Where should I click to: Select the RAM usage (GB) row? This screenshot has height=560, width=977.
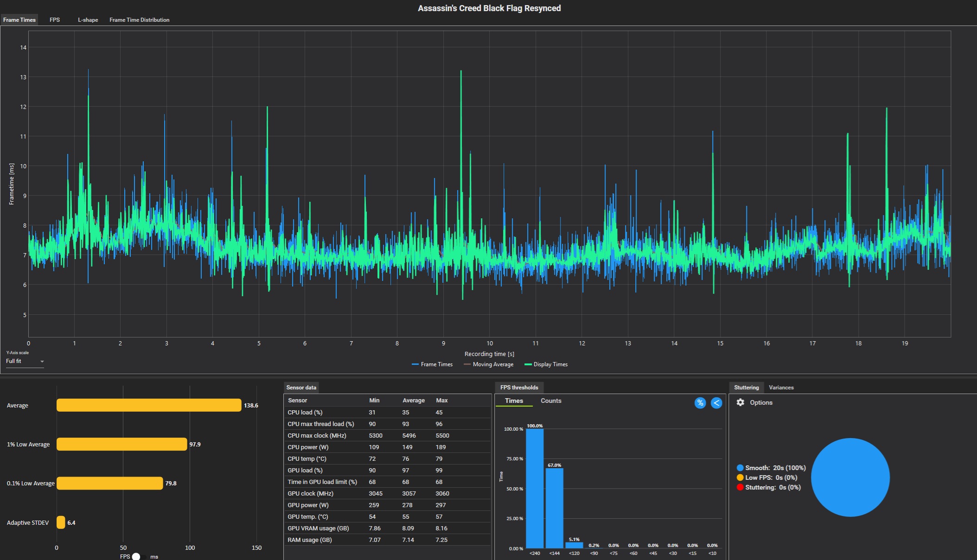[x=387, y=540]
